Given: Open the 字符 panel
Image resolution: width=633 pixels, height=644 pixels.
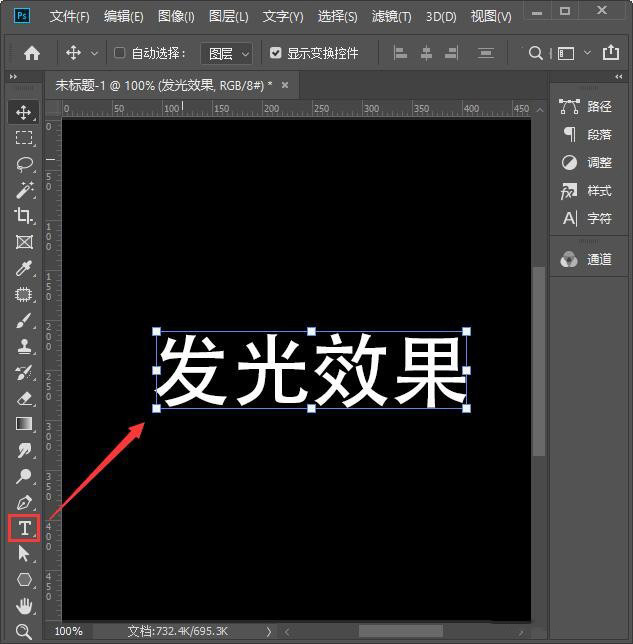Looking at the screenshot, I should [586, 218].
